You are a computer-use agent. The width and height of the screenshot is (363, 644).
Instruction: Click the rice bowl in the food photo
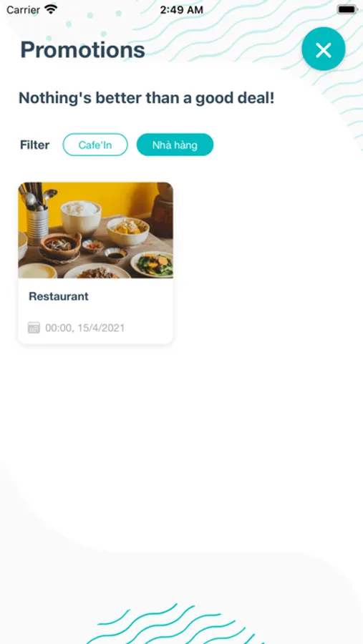coord(81,215)
